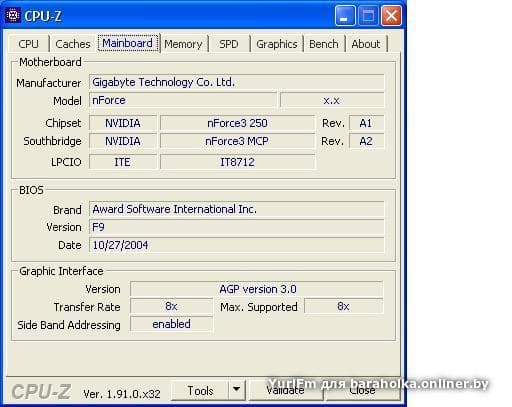Select the AGP version 3.0 field

[x=257, y=289]
